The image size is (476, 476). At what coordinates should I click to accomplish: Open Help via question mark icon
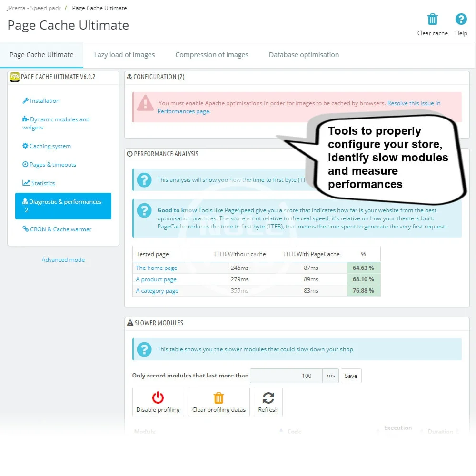click(x=461, y=20)
